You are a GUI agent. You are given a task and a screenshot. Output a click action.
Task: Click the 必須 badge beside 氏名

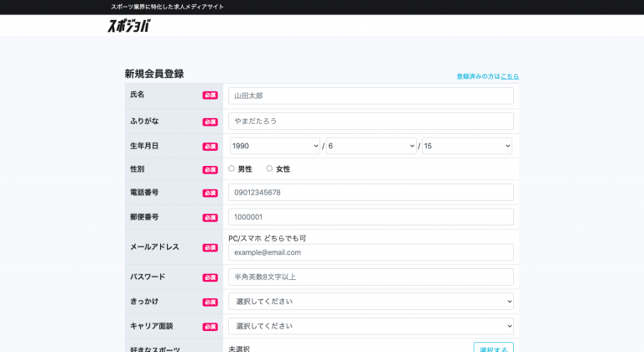click(x=210, y=96)
